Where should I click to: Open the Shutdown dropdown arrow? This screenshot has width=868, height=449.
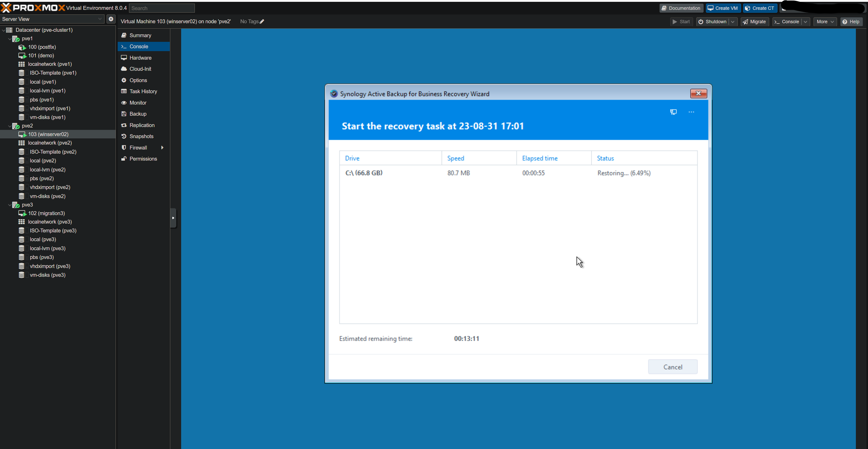coord(733,22)
